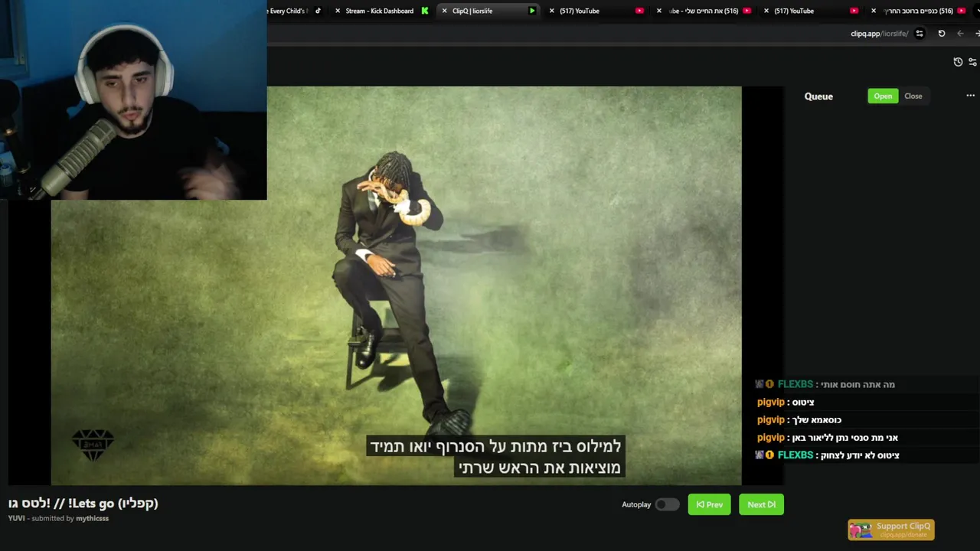Click the Kick favicon on Dashboard tab

pos(425,11)
